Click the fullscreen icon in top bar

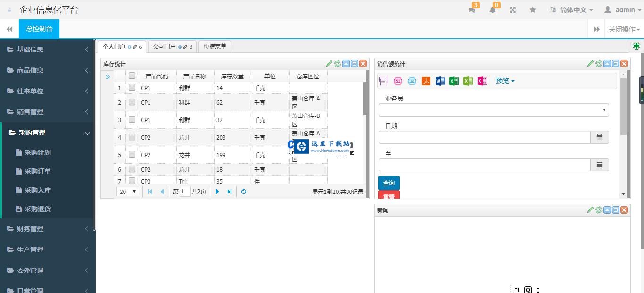tap(512, 9)
